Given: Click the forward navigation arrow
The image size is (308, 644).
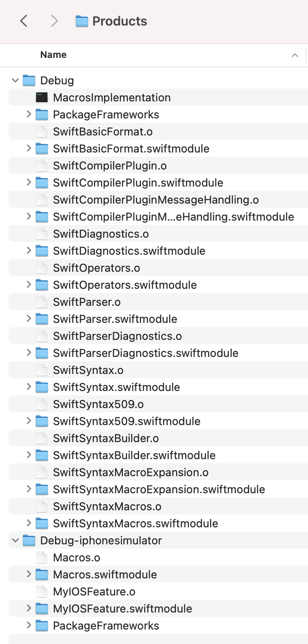Looking at the screenshot, I should (54, 21).
